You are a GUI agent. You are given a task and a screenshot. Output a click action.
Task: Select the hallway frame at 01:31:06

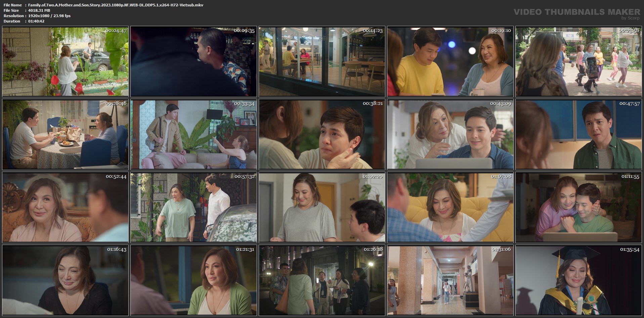tap(450, 280)
